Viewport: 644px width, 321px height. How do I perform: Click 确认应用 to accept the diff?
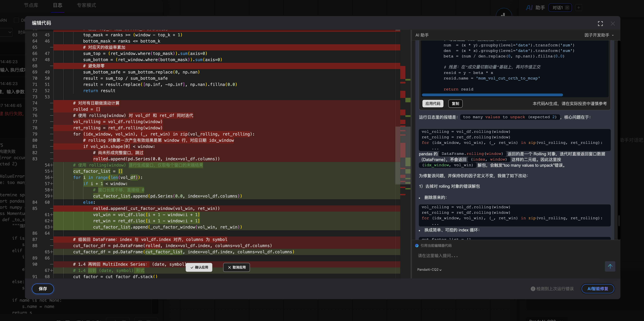[199, 267]
